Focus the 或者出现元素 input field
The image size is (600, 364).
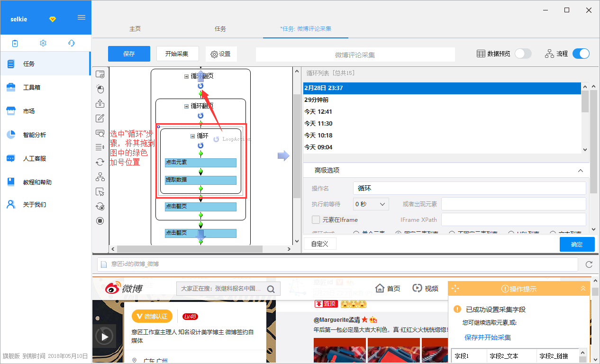[x=514, y=204]
